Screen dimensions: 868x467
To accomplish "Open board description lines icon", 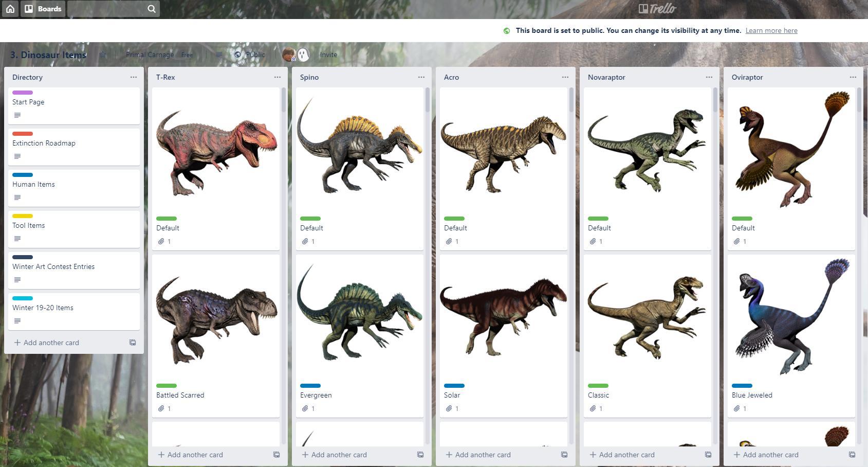I will point(219,55).
